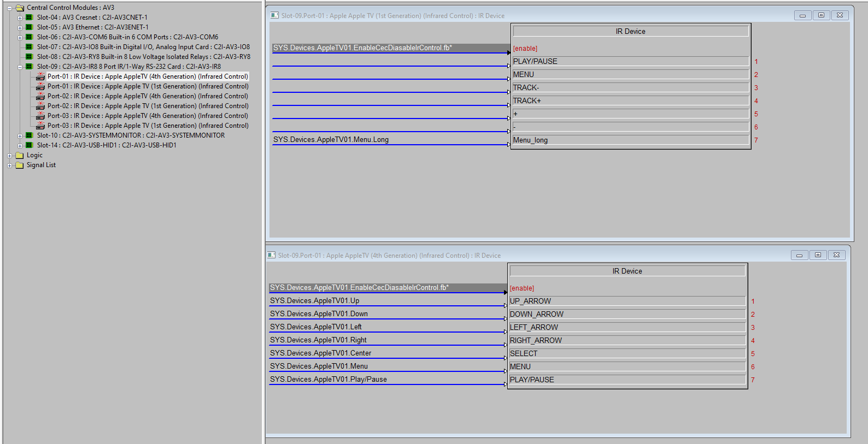Click the SYS.Devices.AppleTV01.Up signal field

pos(388,301)
